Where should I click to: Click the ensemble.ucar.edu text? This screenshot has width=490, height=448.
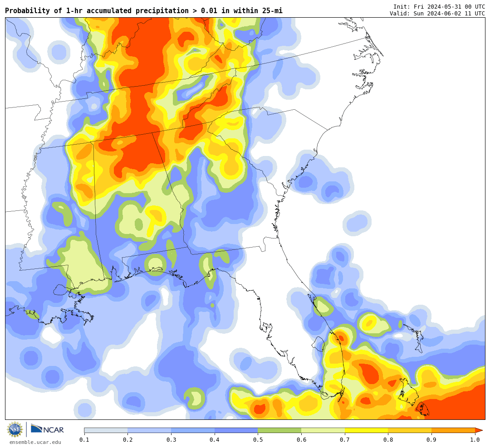[35, 443]
